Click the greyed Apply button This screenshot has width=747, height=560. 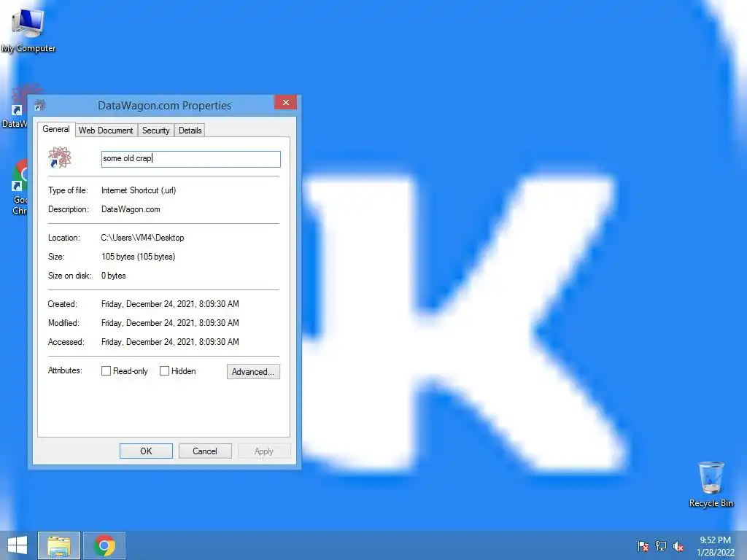tap(264, 451)
